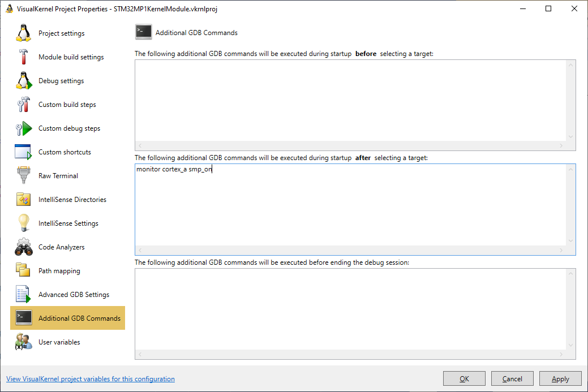588x392 pixels.
Task: Maximize the Project Properties window
Action: click(548, 8)
